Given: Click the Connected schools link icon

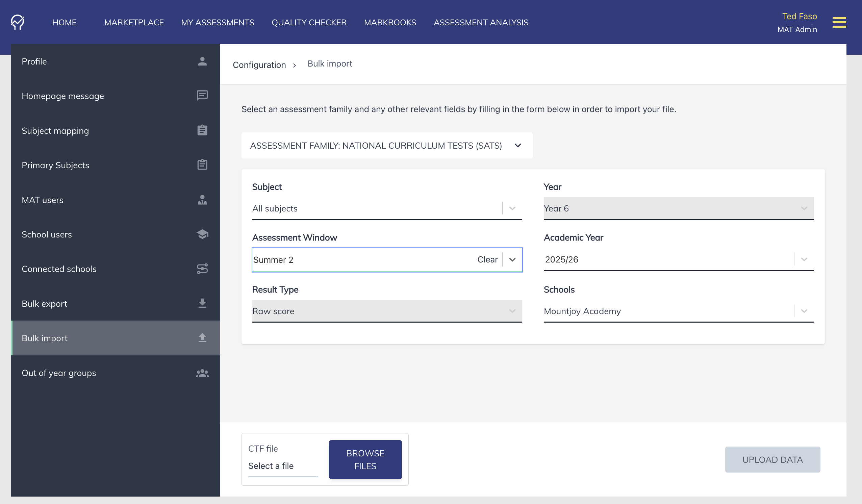Looking at the screenshot, I should [202, 269].
